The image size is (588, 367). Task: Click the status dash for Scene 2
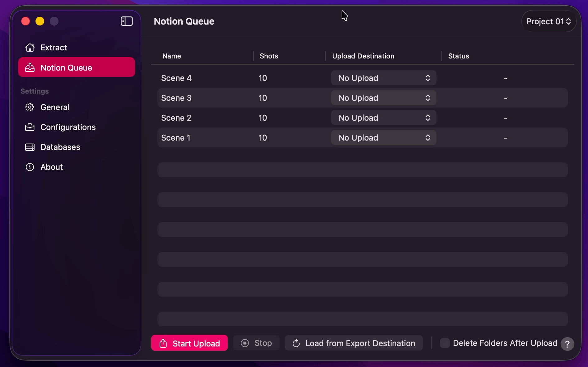click(x=506, y=118)
